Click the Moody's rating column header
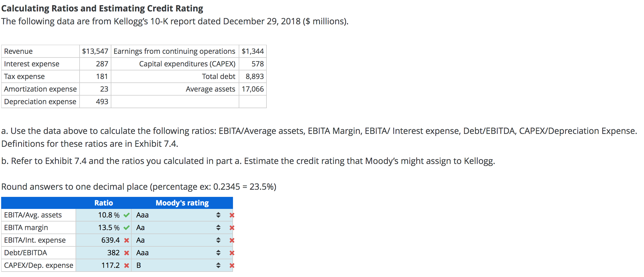Screen dimensions: 644x277 coord(182,203)
